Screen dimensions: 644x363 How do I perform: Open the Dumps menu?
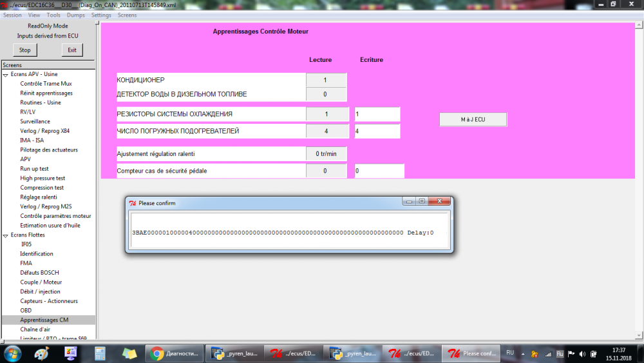point(75,15)
